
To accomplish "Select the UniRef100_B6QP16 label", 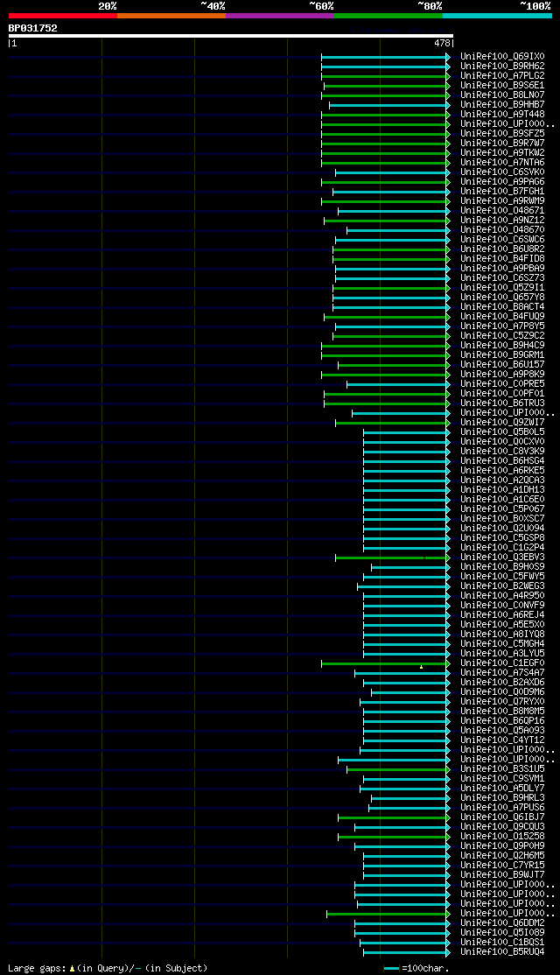I will point(503,721).
